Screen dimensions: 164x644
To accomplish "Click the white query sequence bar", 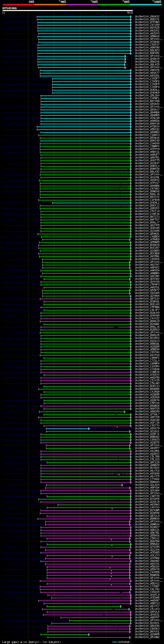I will (x=67, y=11).
